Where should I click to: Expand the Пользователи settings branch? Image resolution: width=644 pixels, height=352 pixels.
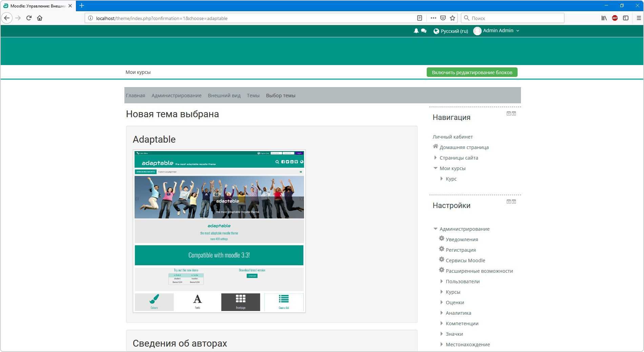coord(442,281)
